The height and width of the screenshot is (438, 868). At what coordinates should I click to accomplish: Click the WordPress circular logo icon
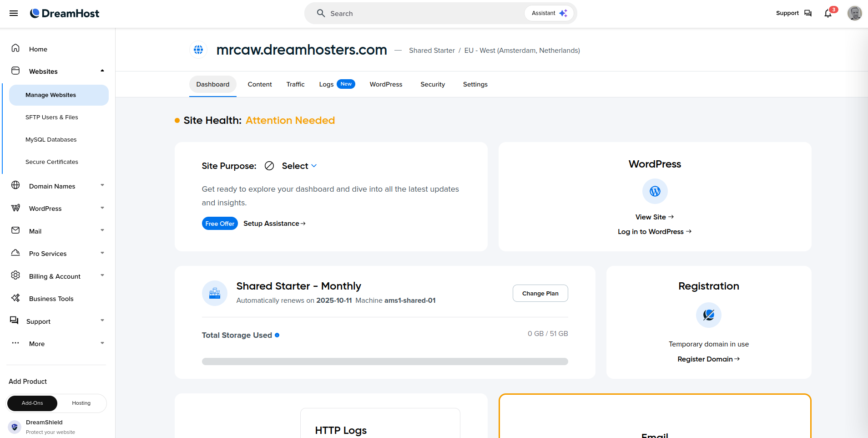[655, 191]
